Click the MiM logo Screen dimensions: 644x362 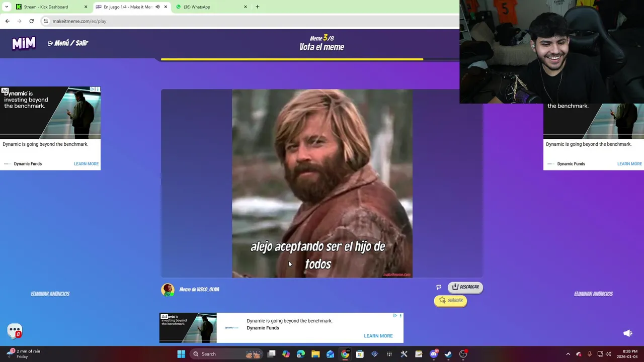24,43
